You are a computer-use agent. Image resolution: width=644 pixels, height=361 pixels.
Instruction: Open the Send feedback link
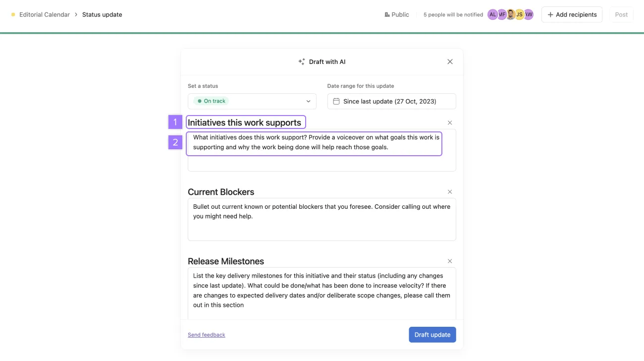point(206,335)
